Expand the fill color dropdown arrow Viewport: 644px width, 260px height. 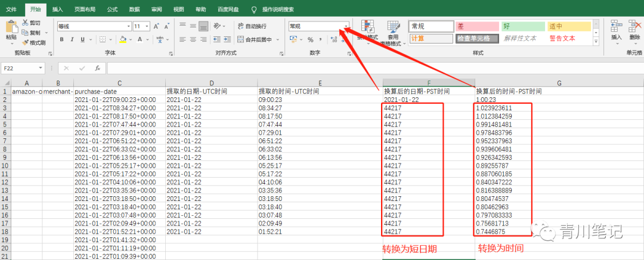131,39
